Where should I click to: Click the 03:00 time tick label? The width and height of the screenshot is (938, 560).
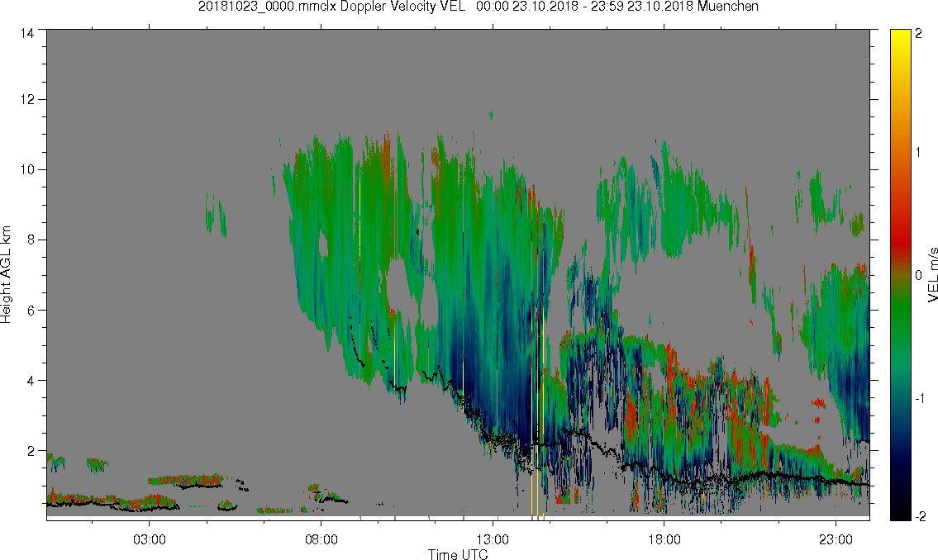[x=149, y=539]
